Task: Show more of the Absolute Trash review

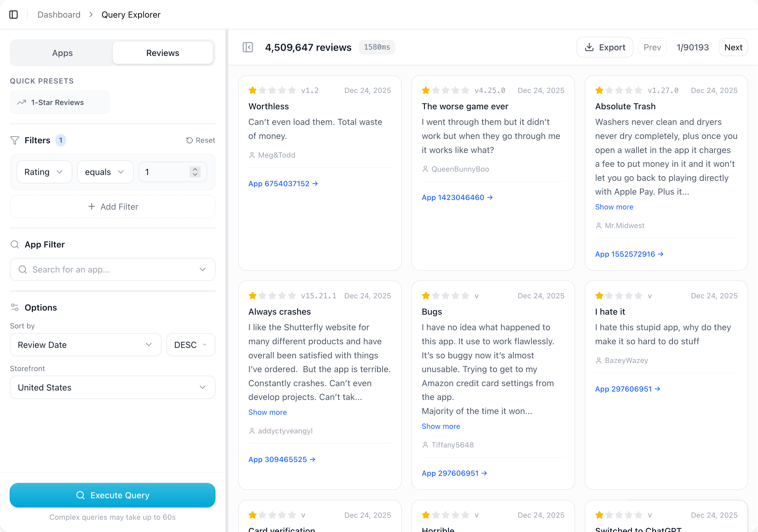Action: coord(614,207)
